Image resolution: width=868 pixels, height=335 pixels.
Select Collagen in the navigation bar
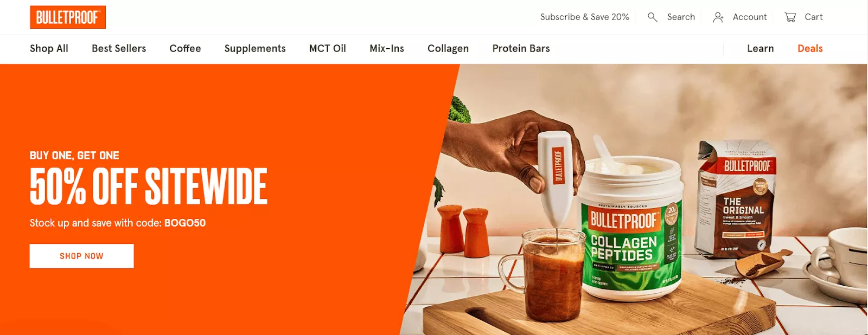click(x=448, y=49)
